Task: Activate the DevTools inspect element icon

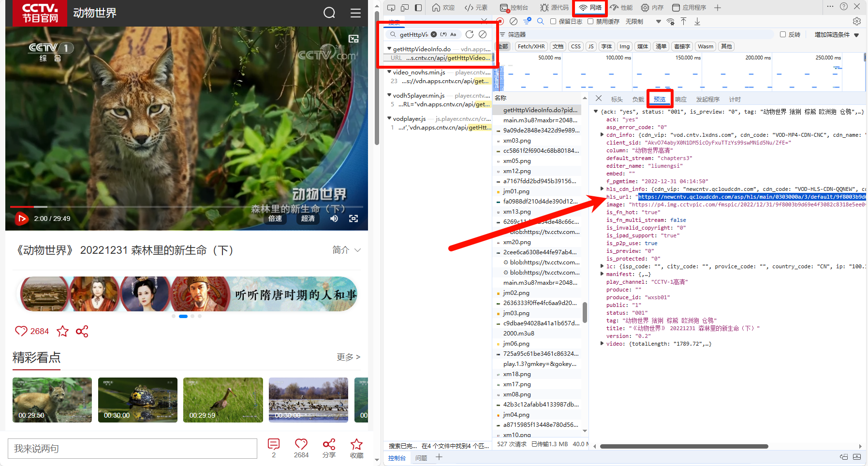Action: pos(391,7)
